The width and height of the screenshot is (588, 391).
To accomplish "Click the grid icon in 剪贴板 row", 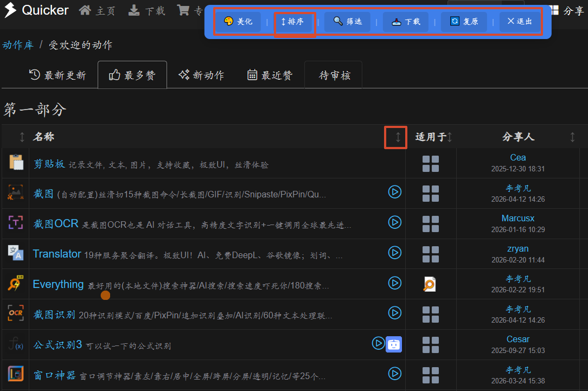I will coord(431,164).
